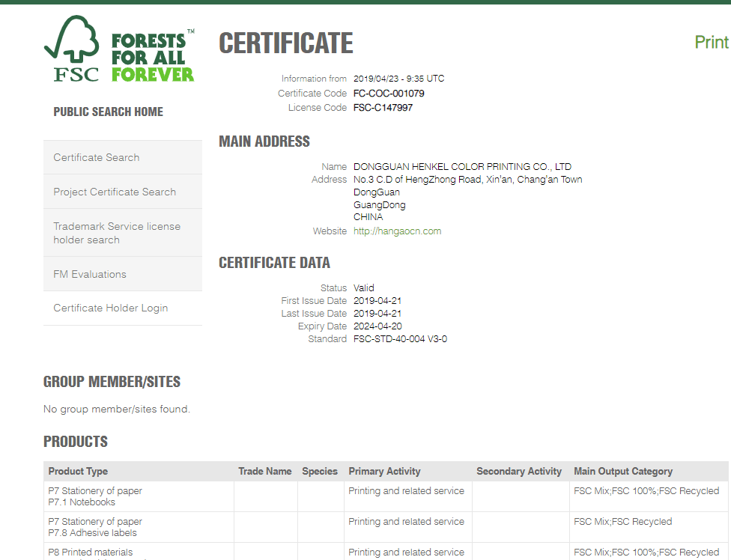Click the license code FSC-C147997
Screen dimensions: 731x560
(383, 108)
